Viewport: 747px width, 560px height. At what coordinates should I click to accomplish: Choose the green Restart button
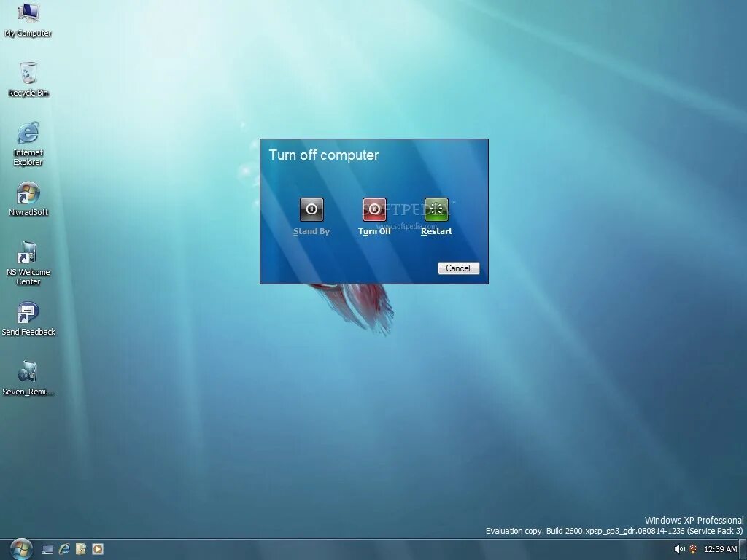tap(436, 209)
